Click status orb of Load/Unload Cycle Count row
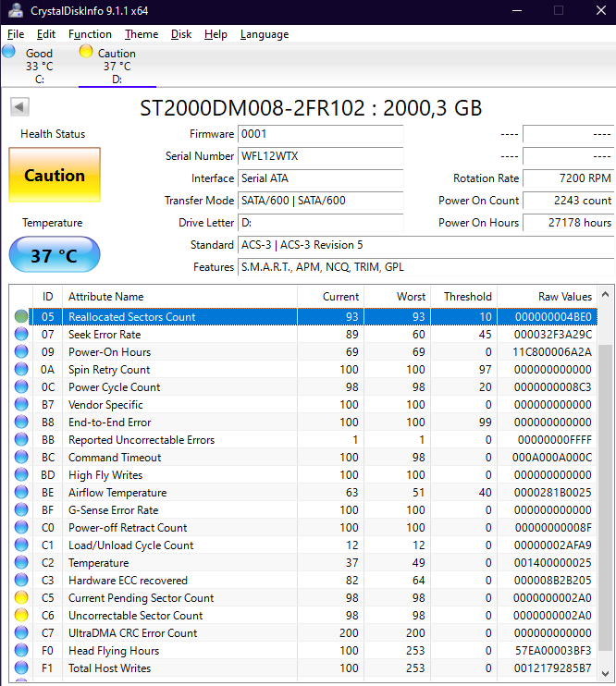 click(x=21, y=545)
